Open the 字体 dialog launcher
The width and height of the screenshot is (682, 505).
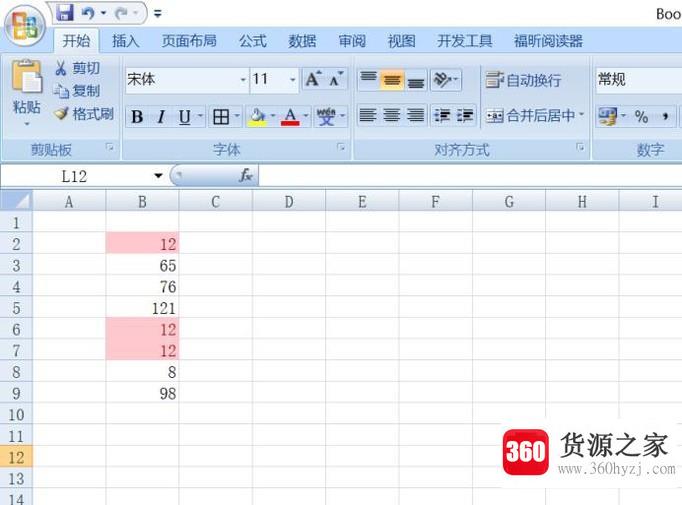(341, 147)
